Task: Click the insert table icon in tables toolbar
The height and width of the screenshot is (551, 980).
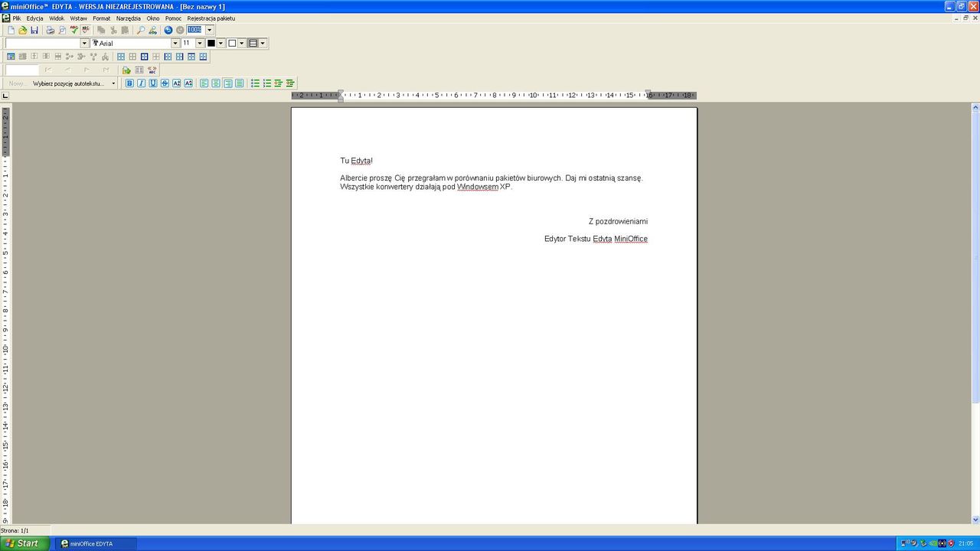Action: (x=11, y=57)
